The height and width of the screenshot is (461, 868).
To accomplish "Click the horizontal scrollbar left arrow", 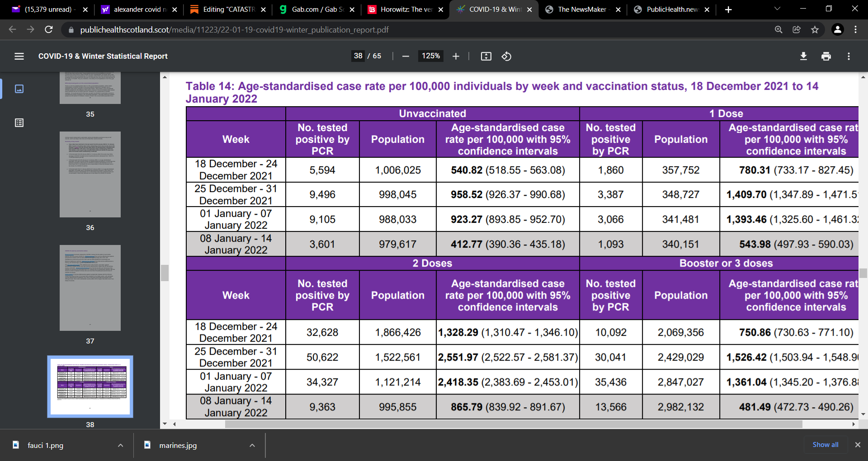I will [x=174, y=424].
